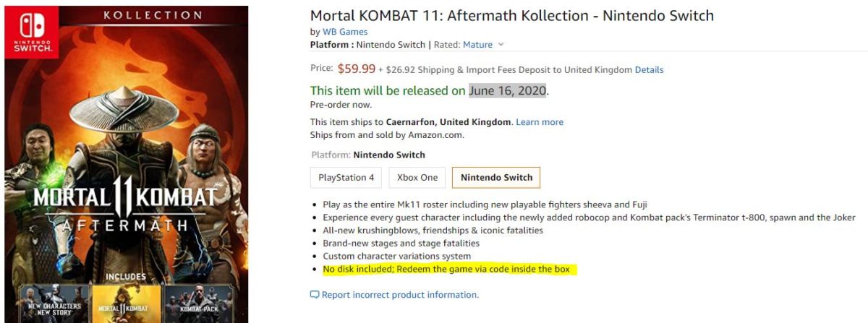Click the report speech bubble icon
868x323 pixels.
pyautogui.click(x=315, y=295)
